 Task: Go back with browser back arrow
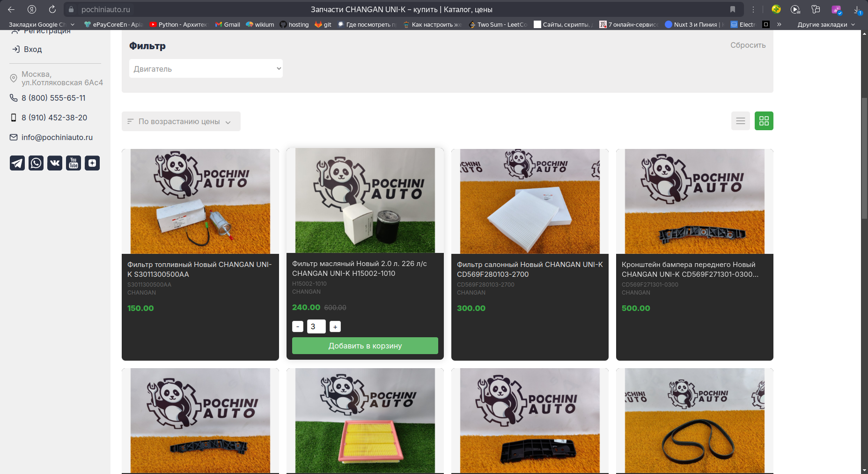pyautogui.click(x=11, y=9)
